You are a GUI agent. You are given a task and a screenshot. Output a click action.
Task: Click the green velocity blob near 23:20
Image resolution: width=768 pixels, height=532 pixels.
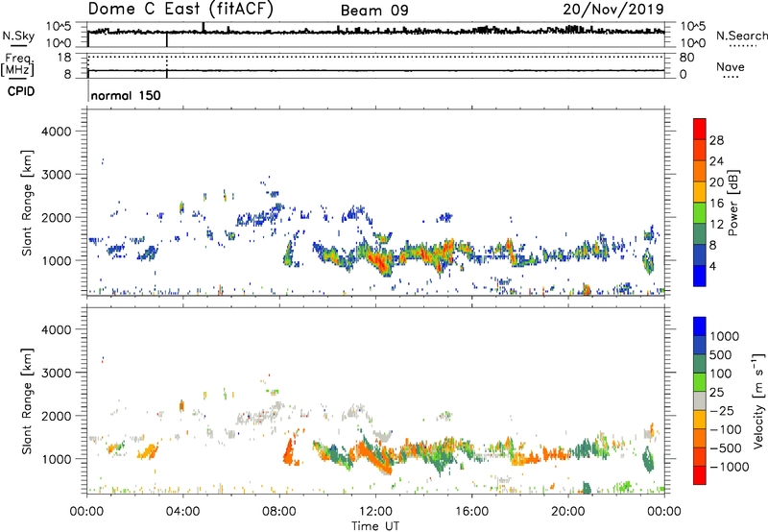[x=648, y=460]
